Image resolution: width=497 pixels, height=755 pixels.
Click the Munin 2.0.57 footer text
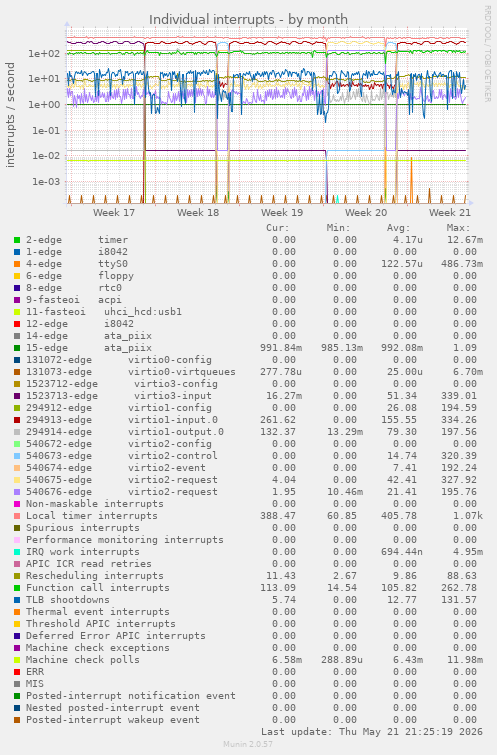click(x=248, y=744)
